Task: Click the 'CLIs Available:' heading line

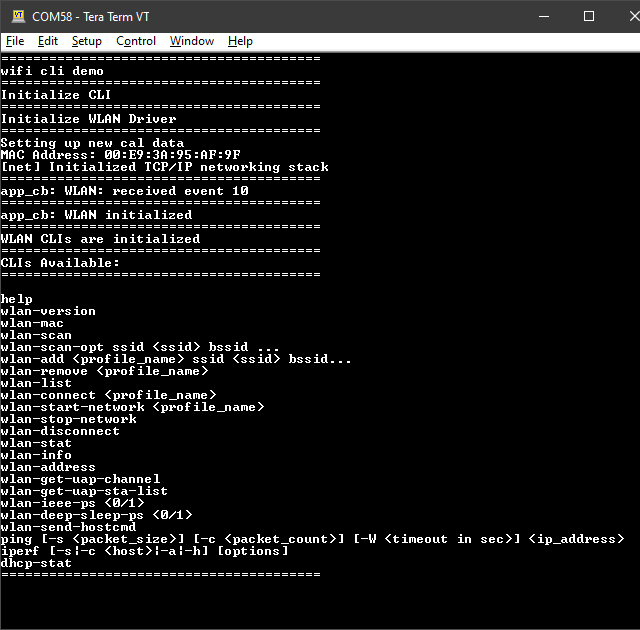Action: pos(60,263)
